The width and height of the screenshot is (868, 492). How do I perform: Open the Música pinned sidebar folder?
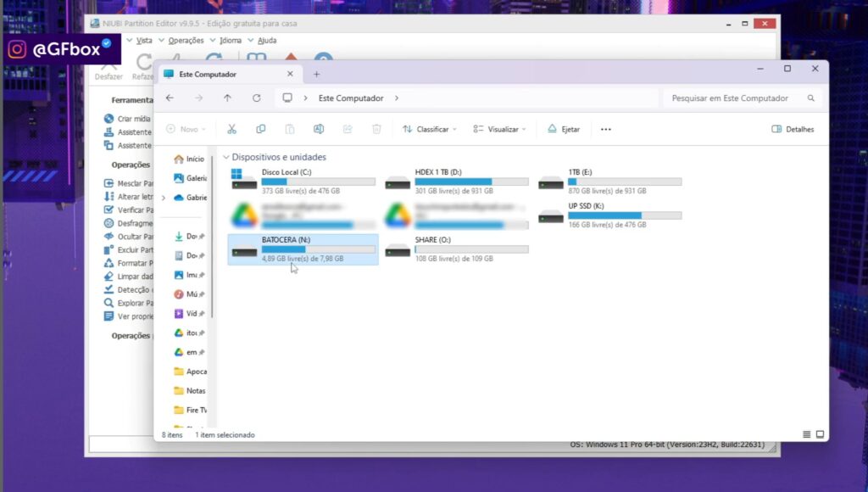(x=189, y=294)
